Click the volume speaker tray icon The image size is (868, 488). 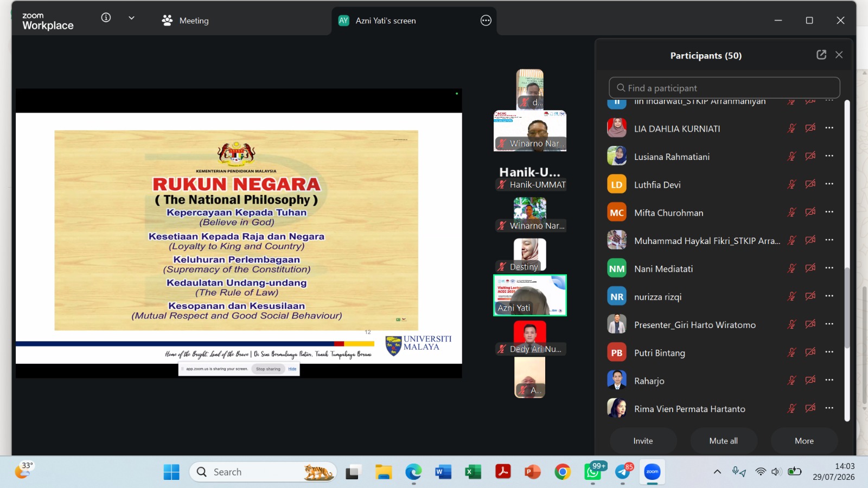pos(776,472)
